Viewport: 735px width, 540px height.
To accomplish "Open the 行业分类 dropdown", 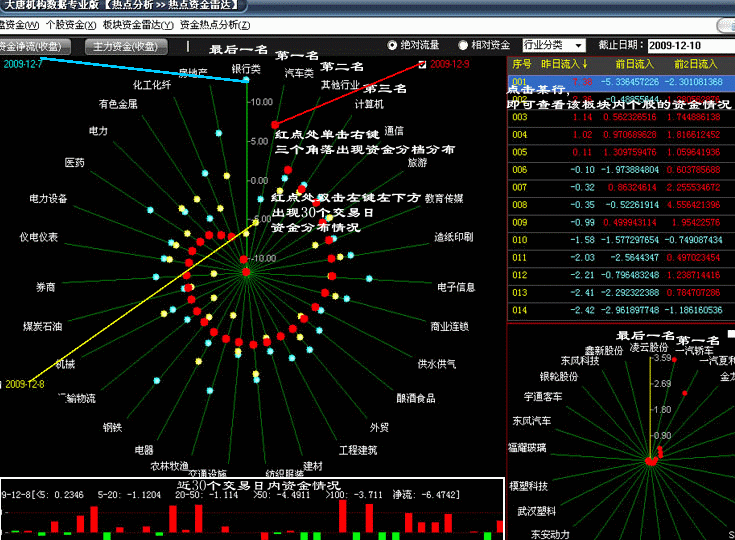I will pyautogui.click(x=555, y=45).
